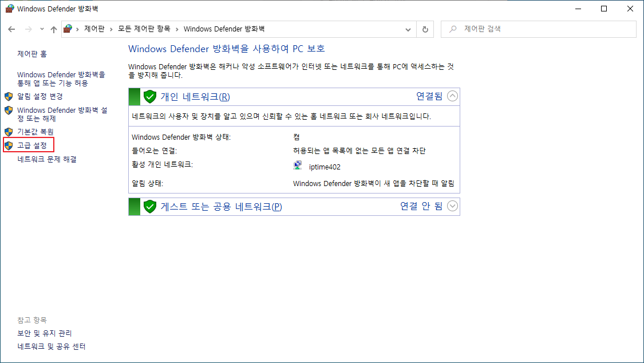The image size is (644, 363).
Task: Click Windows Defender 방화벽 상태 label
Action: click(x=181, y=137)
